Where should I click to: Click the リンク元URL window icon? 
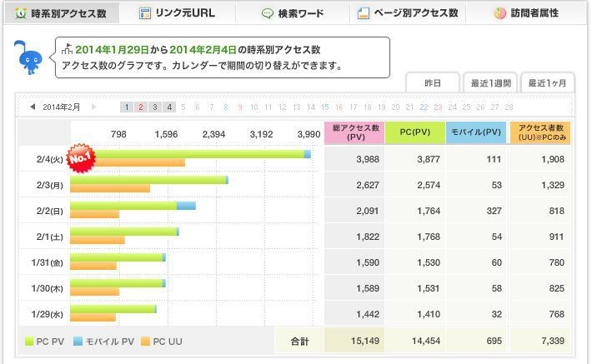point(145,13)
